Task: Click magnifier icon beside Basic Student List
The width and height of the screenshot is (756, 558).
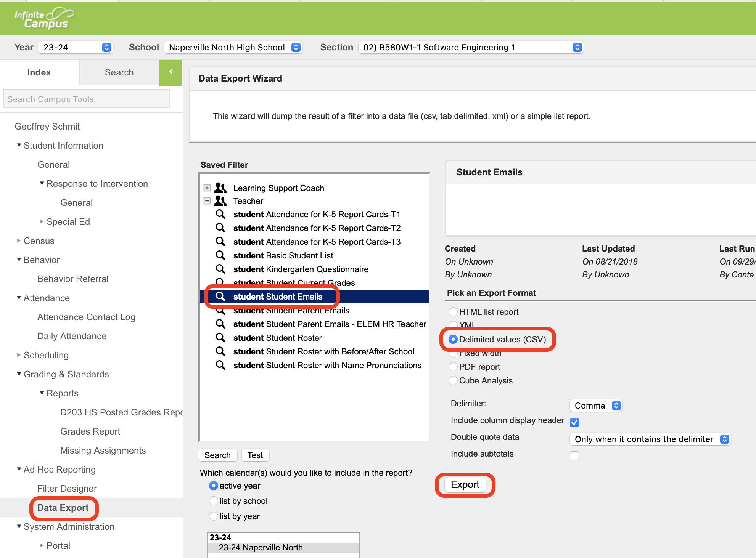Action: [220, 255]
